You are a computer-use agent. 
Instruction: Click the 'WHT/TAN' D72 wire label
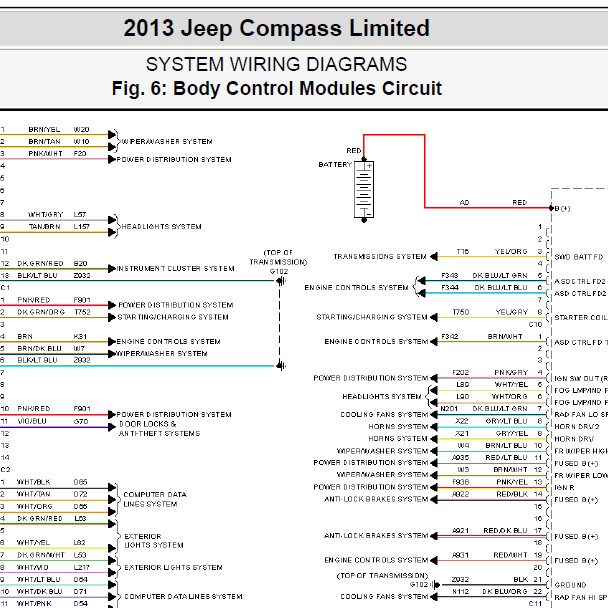point(33,494)
